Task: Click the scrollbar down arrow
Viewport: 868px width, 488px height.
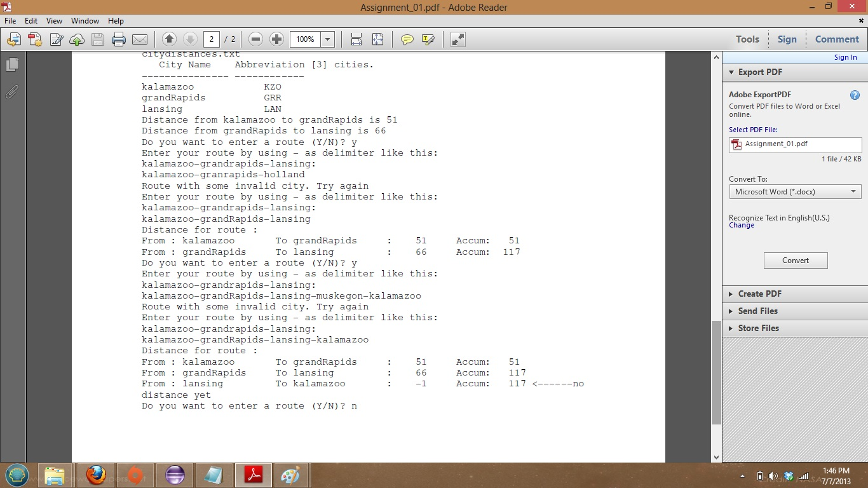Action: click(x=716, y=457)
